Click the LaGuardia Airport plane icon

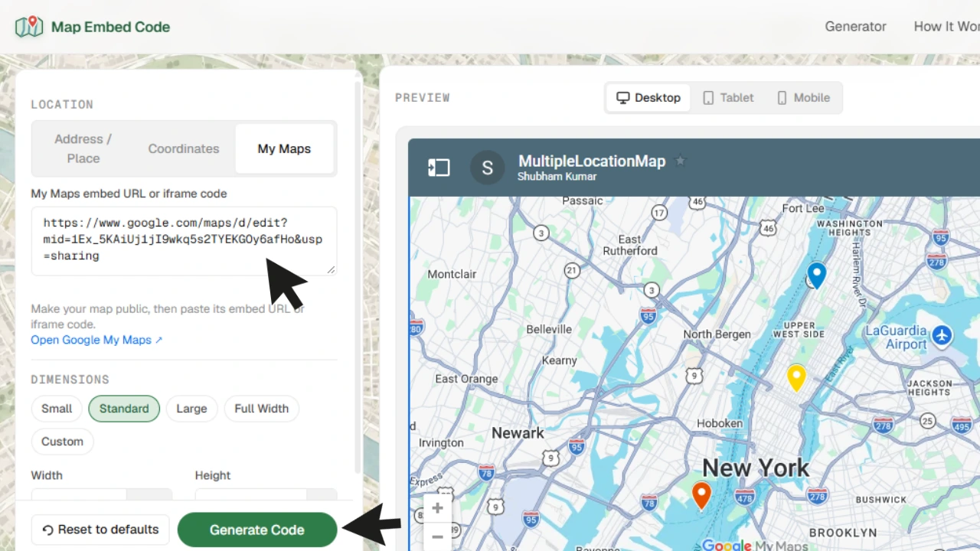[x=942, y=335]
